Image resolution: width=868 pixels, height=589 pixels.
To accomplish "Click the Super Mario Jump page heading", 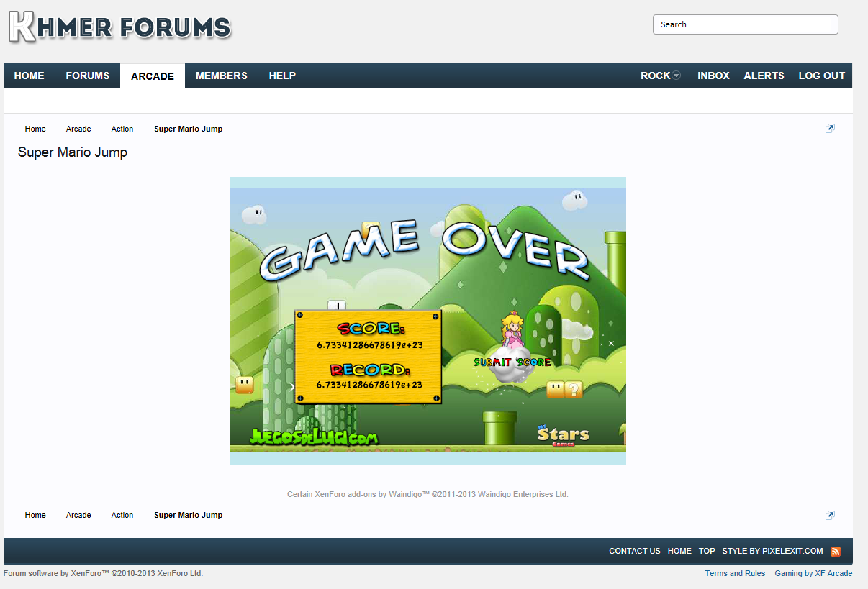I will point(73,152).
